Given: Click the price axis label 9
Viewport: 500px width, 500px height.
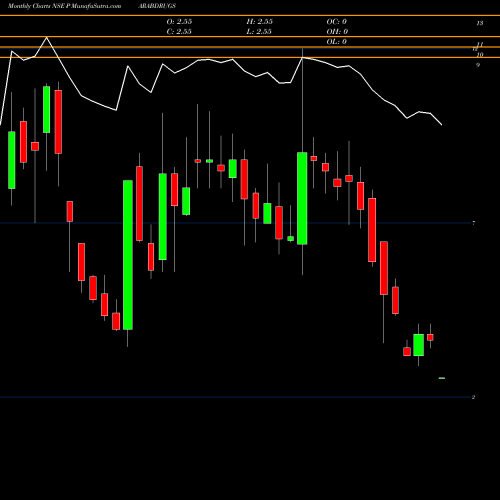Looking at the screenshot, I should tap(478, 65).
